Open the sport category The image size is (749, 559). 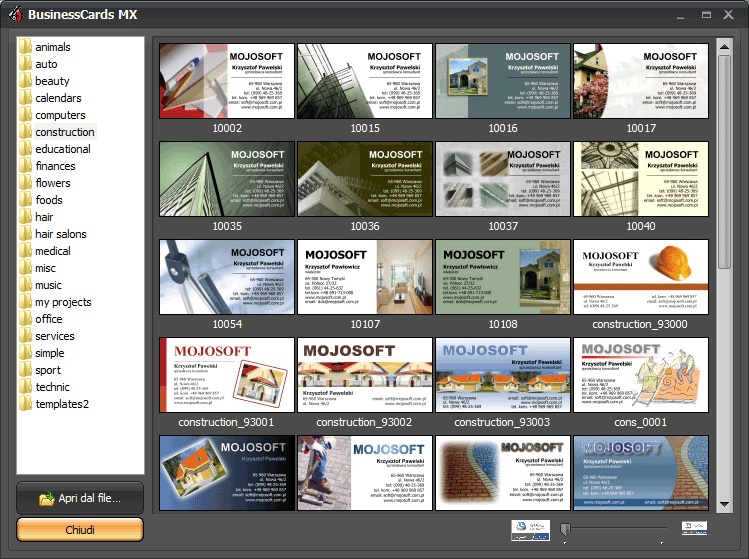48,370
